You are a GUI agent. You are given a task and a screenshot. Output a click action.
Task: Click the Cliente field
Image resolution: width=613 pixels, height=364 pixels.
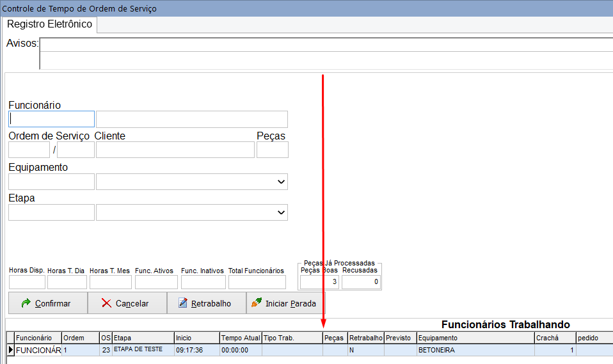(175, 150)
